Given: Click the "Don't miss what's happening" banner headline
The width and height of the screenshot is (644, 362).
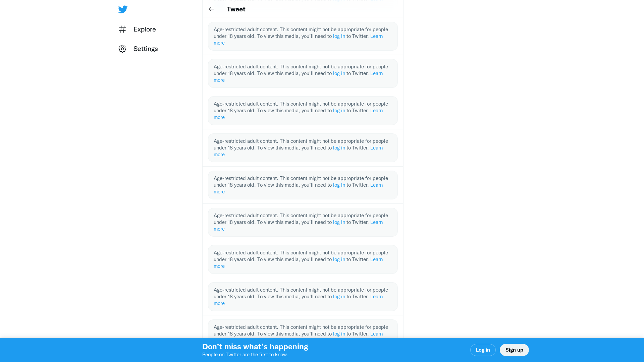Looking at the screenshot, I should pos(255,347).
